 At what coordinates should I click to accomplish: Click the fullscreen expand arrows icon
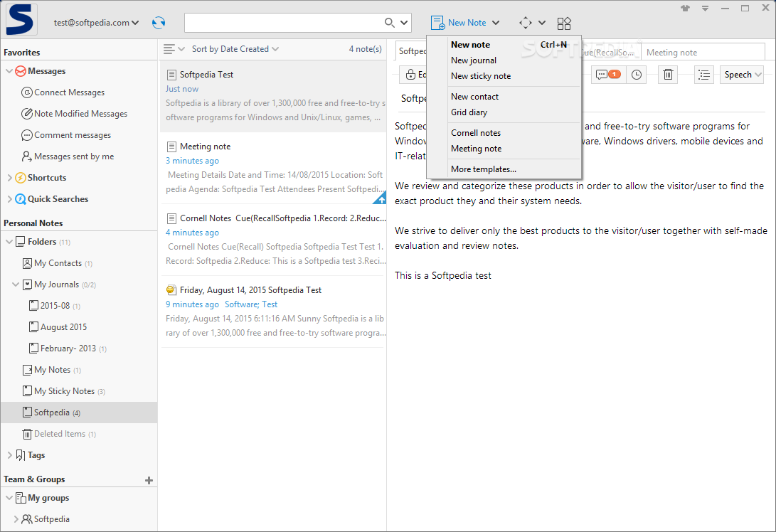pos(526,23)
